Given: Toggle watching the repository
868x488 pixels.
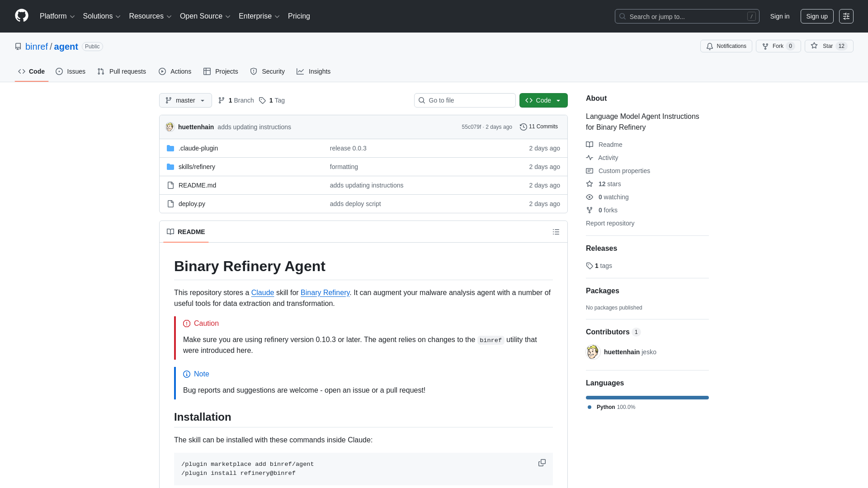Looking at the screenshot, I should click(613, 197).
